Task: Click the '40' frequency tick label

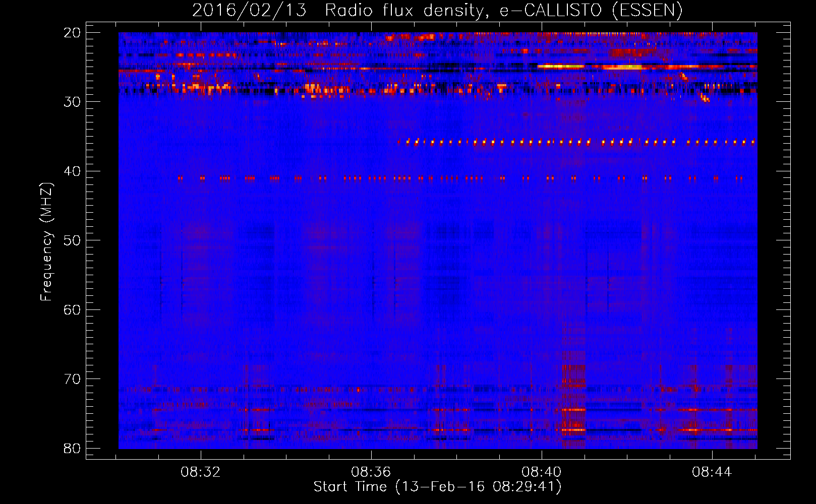Action: tap(72, 171)
